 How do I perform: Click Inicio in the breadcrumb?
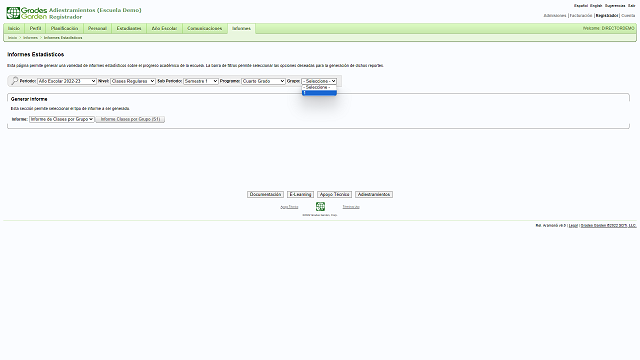[x=13, y=38]
